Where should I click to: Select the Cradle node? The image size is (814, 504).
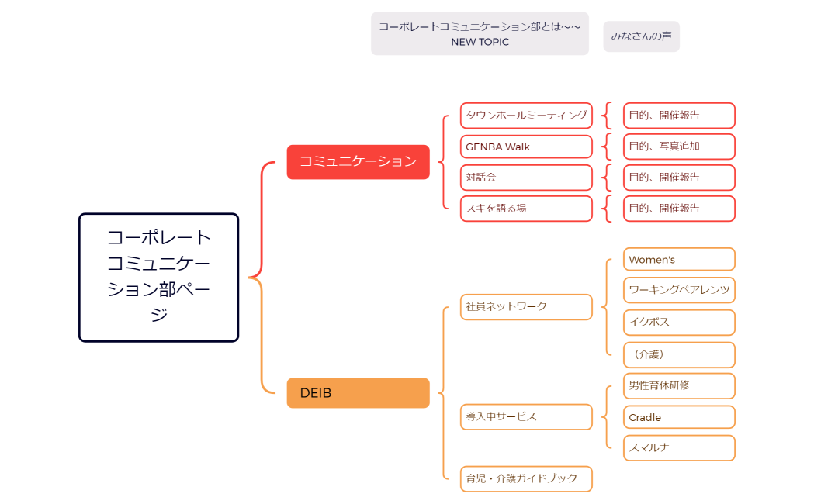pyautogui.click(x=679, y=417)
